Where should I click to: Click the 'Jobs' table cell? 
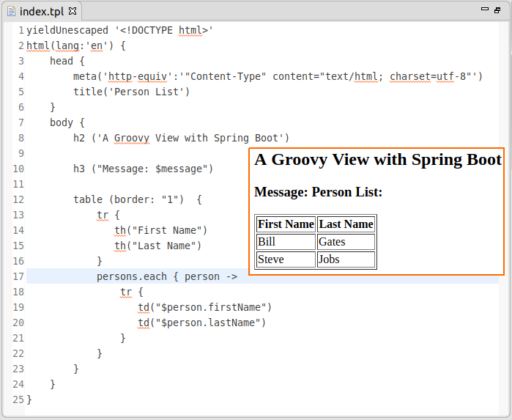pyautogui.click(x=346, y=259)
